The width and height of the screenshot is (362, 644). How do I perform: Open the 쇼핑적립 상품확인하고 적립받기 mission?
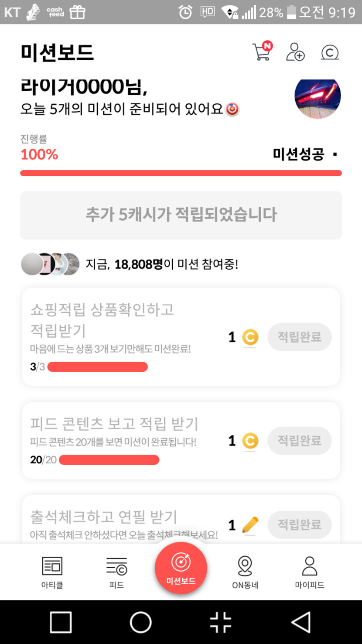pyautogui.click(x=102, y=320)
